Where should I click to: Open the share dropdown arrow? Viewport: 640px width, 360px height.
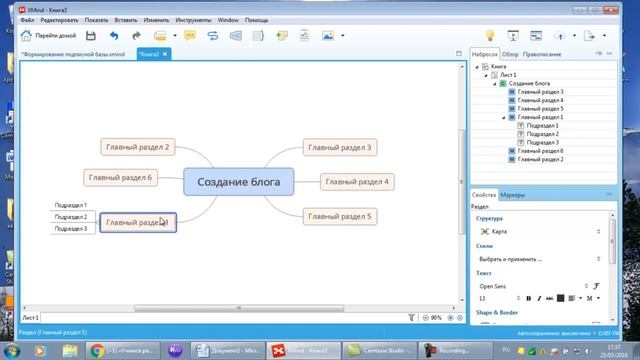click(574, 36)
